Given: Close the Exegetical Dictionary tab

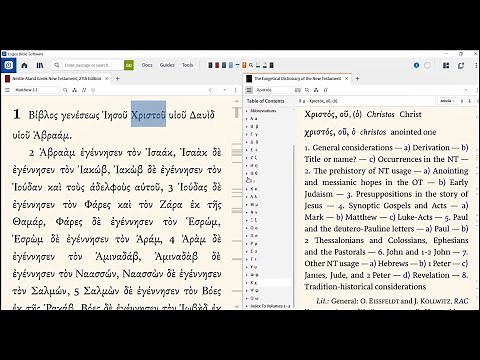Looking at the screenshot, I should point(347,79).
